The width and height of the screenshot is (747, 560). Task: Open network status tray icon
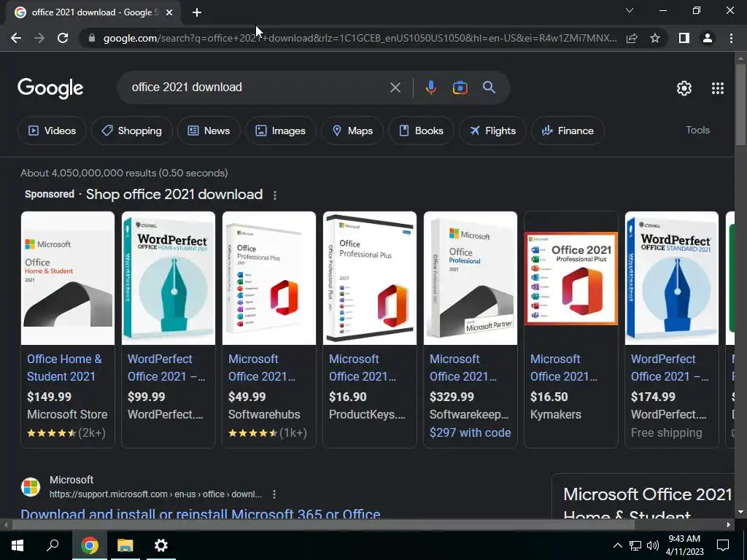tap(635, 545)
